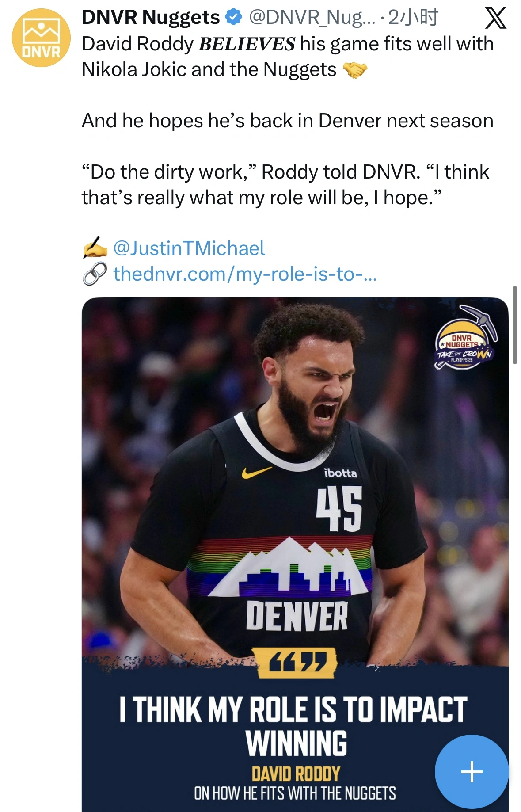This screenshot has height=812, width=521.
Task: Follow the thednvr.com article link
Action: (245, 274)
